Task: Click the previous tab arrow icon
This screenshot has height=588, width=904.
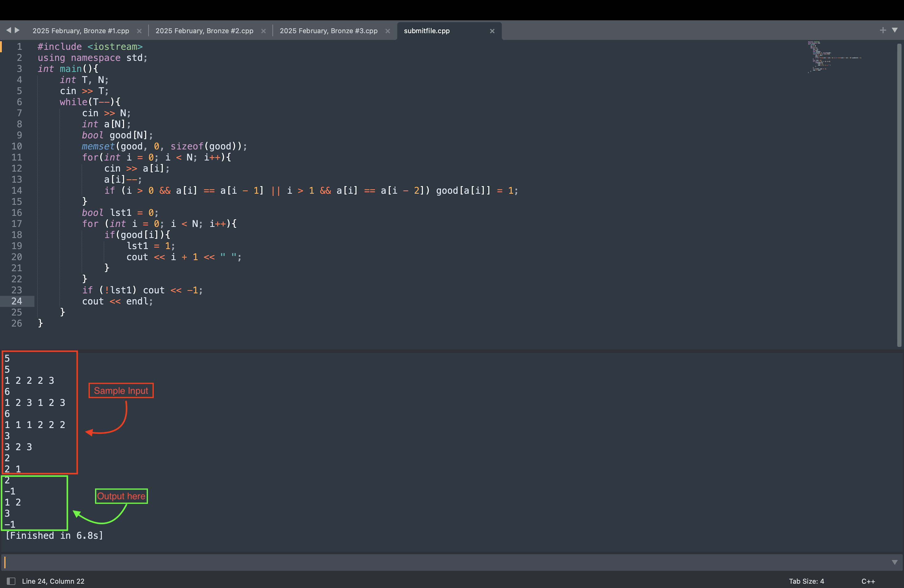Action: click(8, 30)
